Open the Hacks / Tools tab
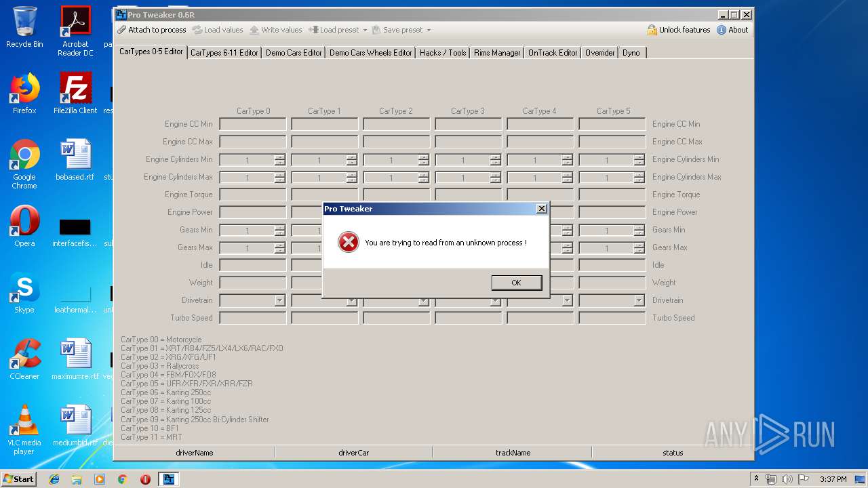The height and width of the screenshot is (488, 868). pyautogui.click(x=443, y=53)
